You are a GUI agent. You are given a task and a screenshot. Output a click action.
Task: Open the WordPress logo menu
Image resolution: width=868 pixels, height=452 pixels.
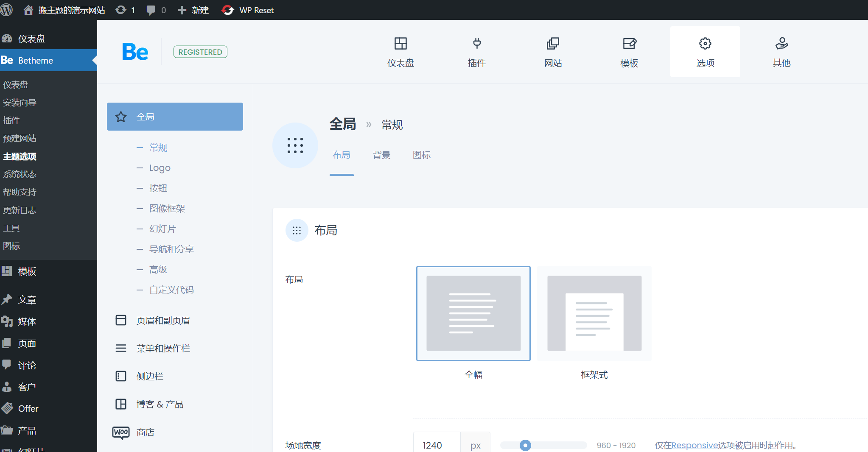(6, 10)
